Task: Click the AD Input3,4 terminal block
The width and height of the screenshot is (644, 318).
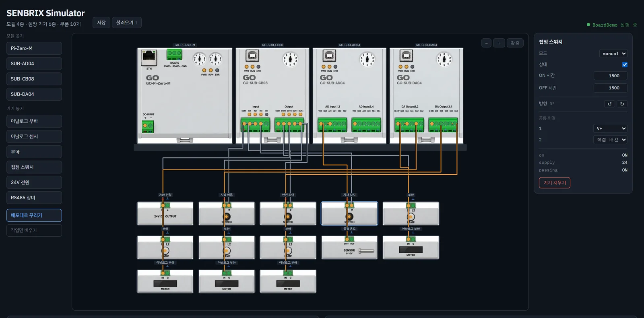Action: click(x=366, y=125)
